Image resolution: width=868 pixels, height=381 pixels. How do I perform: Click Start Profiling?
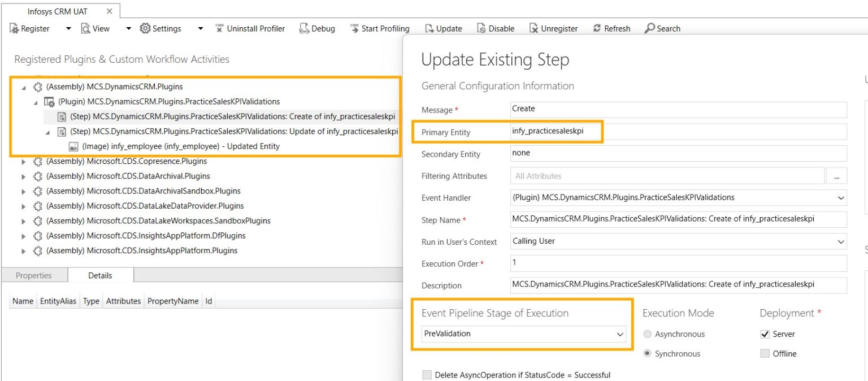click(380, 28)
